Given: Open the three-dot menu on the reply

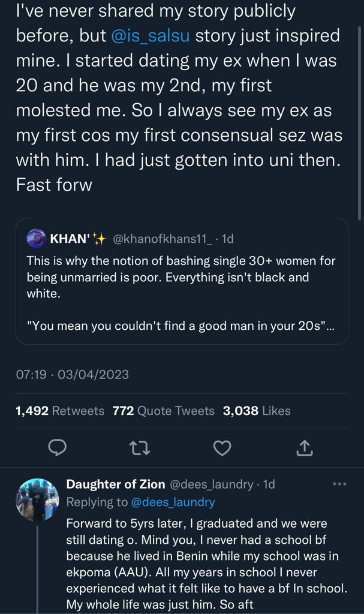Looking at the screenshot, I should click(339, 484).
